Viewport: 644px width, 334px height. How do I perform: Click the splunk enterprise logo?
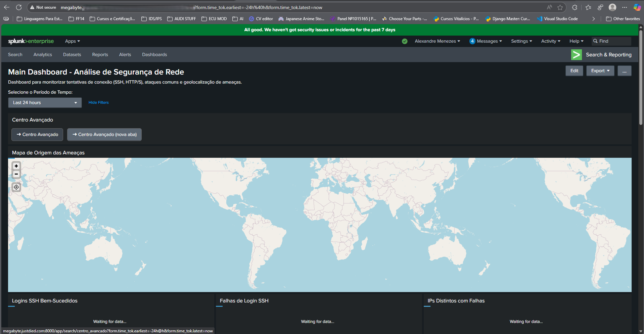click(x=31, y=41)
